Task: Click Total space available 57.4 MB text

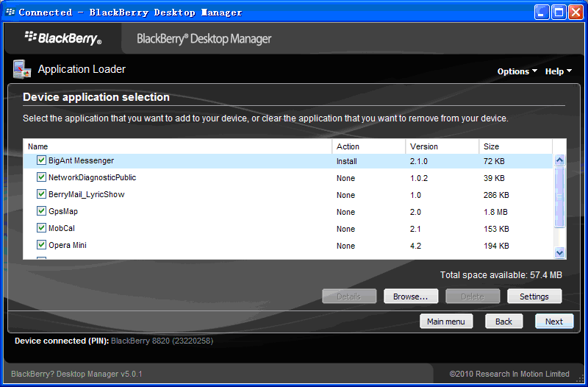Action: 501,274
